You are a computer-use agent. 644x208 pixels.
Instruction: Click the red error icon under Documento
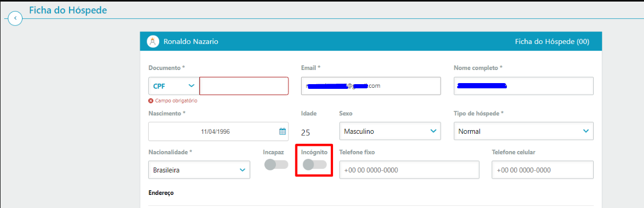pyautogui.click(x=151, y=100)
